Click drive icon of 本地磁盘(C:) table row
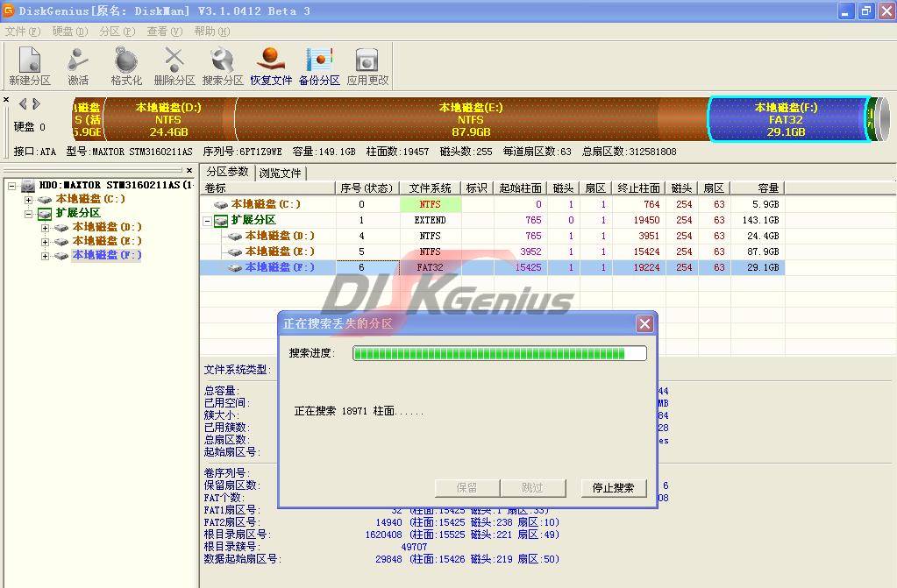Screen dimensions: 897x588 [221, 204]
